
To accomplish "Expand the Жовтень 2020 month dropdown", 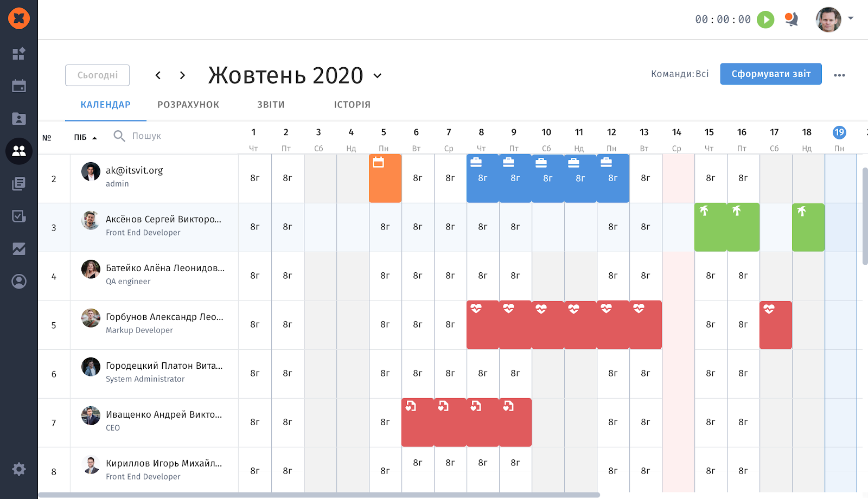I will click(378, 76).
